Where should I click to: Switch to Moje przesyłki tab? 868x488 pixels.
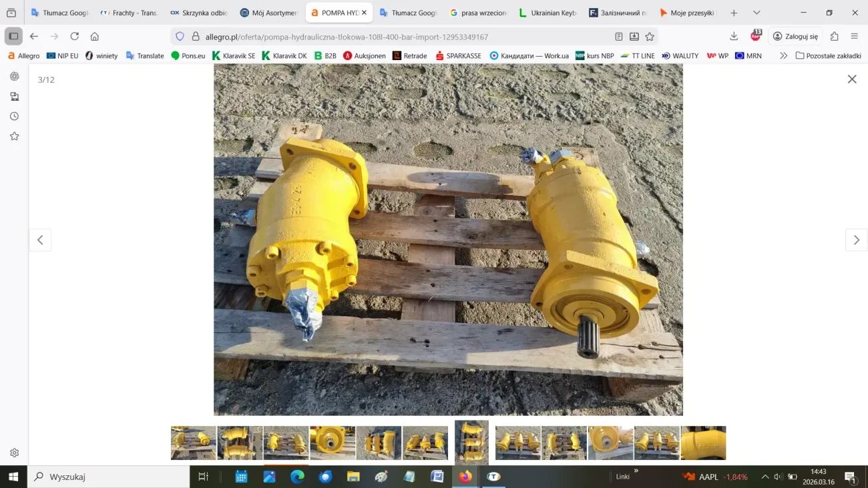pyautogui.click(x=686, y=13)
